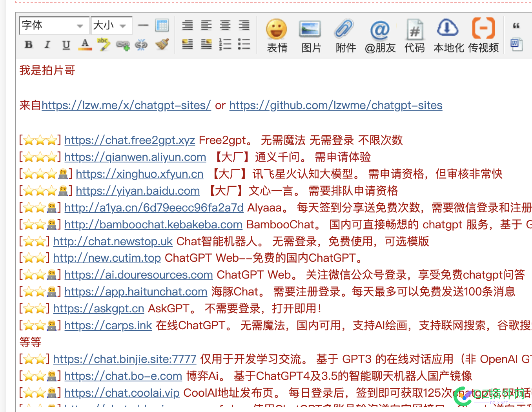
Task: Open the askgpt.cn link
Action: (99, 308)
